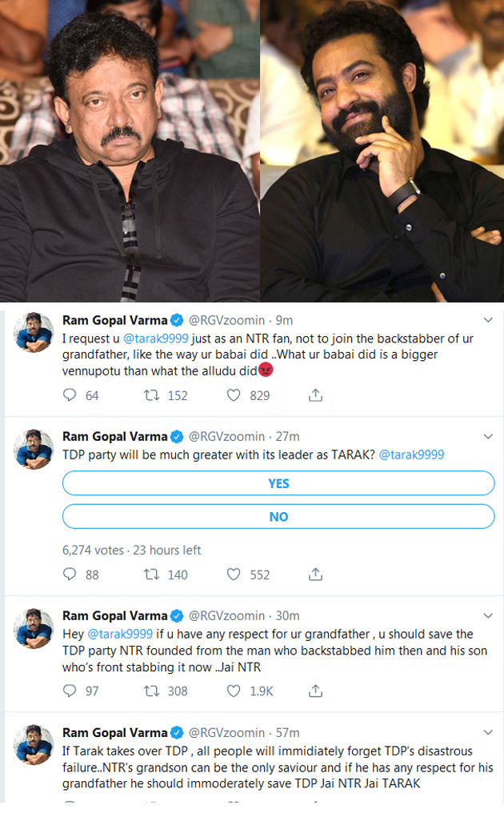Viewport: 504px width, 813px height.
Task: Open the chevron menu on the poll tweet
Action: (x=488, y=436)
